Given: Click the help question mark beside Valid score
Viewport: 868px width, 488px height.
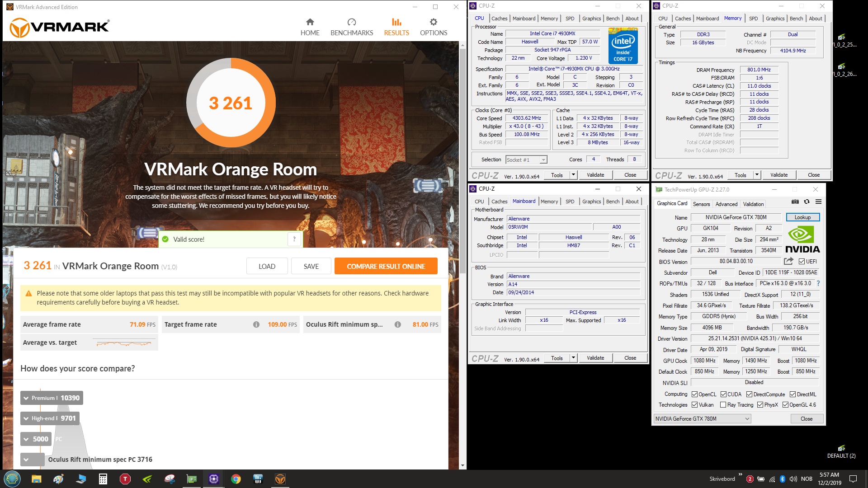Looking at the screenshot, I should [294, 239].
